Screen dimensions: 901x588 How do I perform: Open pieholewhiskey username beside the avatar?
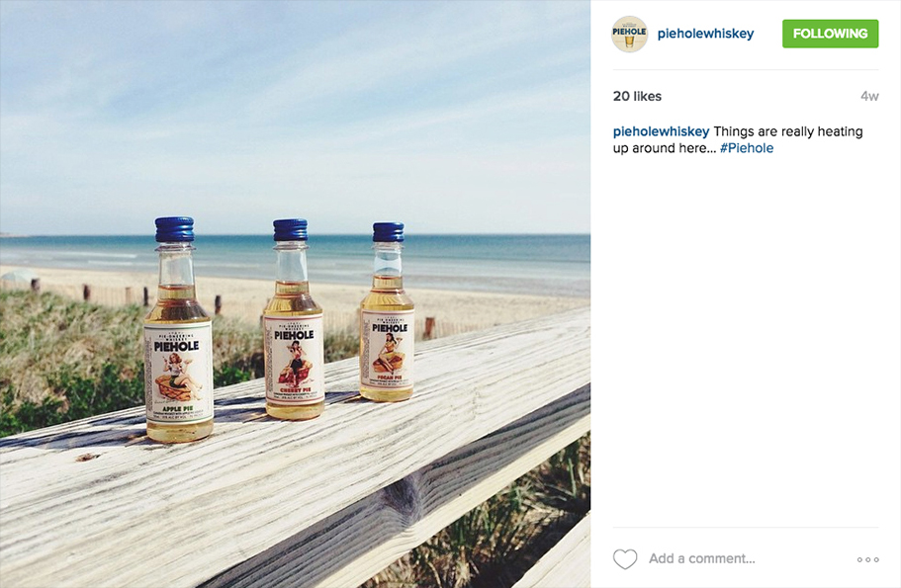point(705,34)
